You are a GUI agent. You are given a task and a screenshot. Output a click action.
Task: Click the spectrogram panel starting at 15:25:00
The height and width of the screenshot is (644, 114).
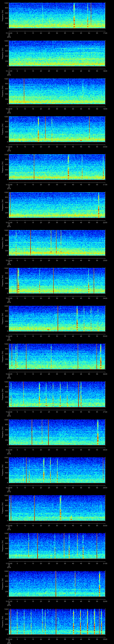tap(57, 356)
